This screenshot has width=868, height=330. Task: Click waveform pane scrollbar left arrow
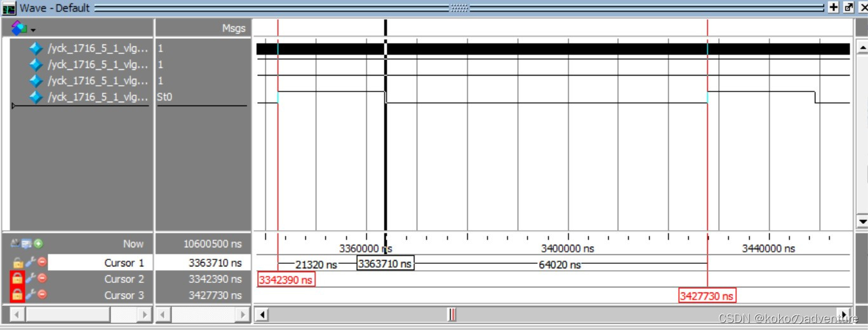coord(261,314)
